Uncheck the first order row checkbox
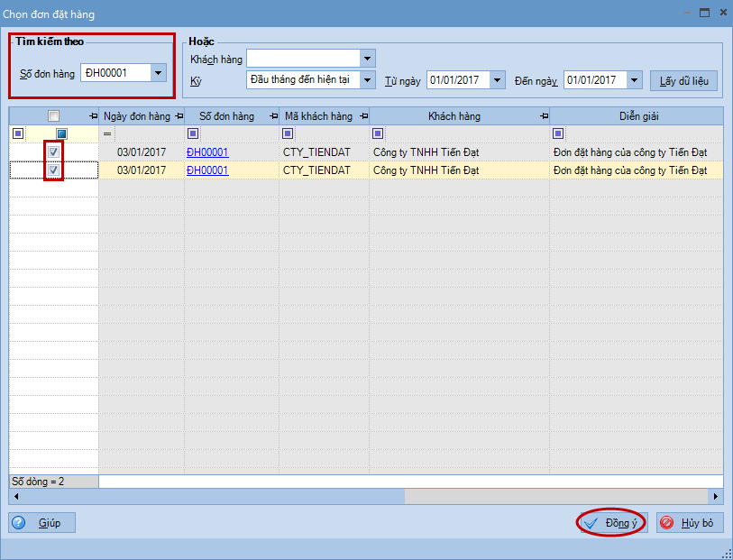This screenshot has width=733, height=560. [x=53, y=152]
